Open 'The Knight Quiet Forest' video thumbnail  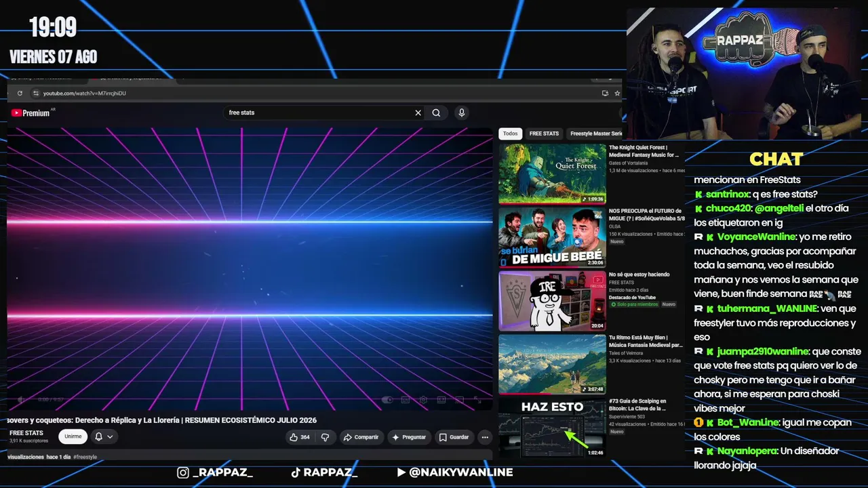[x=552, y=174]
